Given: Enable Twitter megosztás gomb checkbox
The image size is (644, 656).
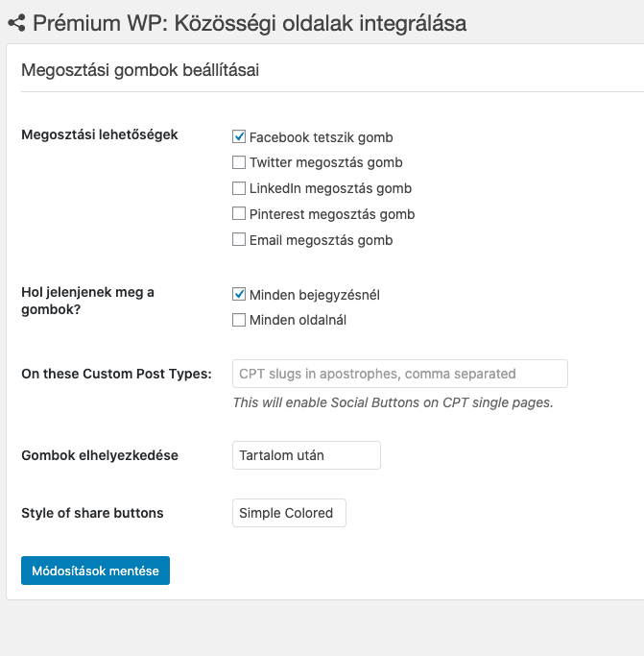Looking at the screenshot, I should tap(239, 162).
